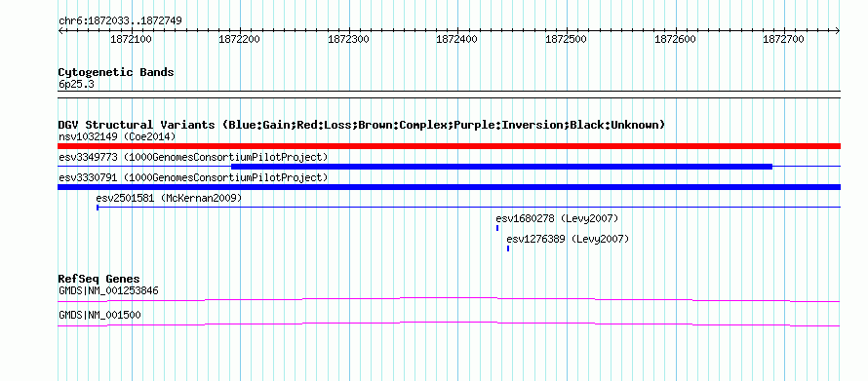Image resolution: width=868 pixels, height=381 pixels.
Task: Open the esv1276389 (Levy2007) label
Action: [x=568, y=239]
